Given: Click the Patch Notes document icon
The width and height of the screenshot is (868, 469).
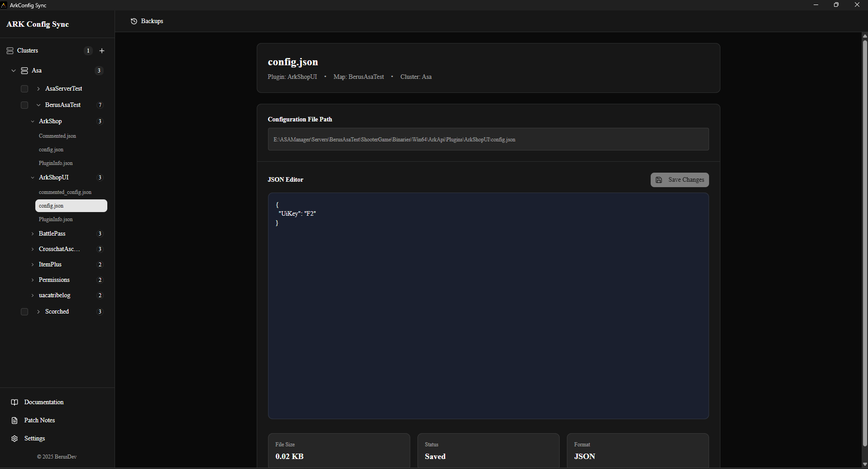Looking at the screenshot, I should click(x=14, y=421).
